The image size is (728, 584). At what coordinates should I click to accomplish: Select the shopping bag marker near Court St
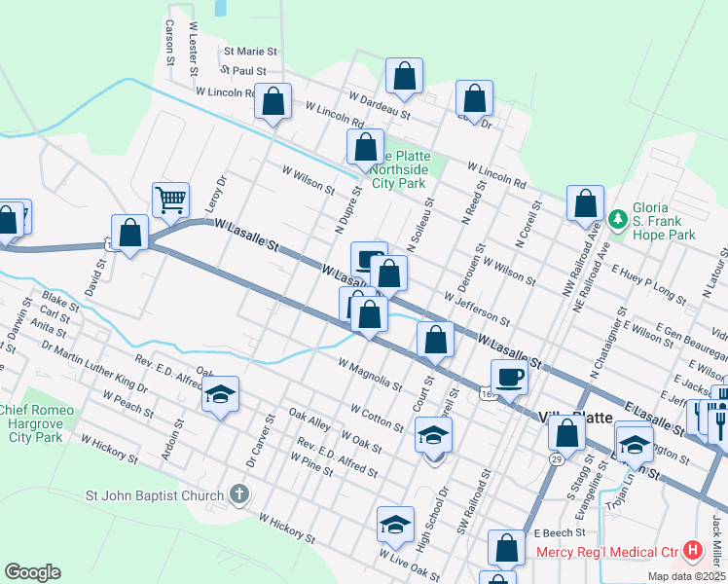point(436,340)
